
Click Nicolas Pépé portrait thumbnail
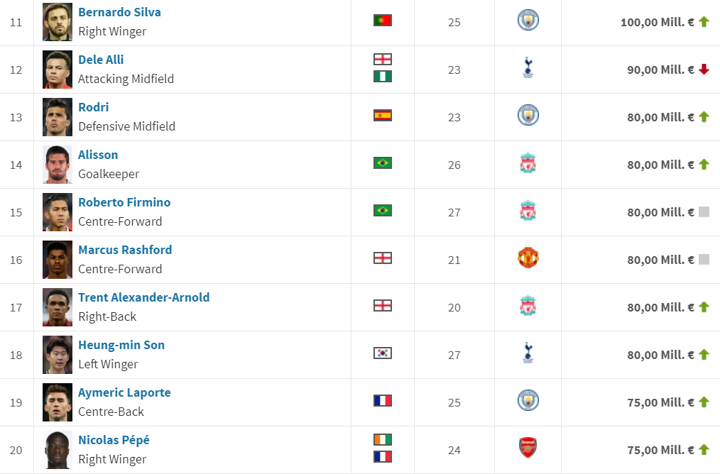tap(57, 450)
